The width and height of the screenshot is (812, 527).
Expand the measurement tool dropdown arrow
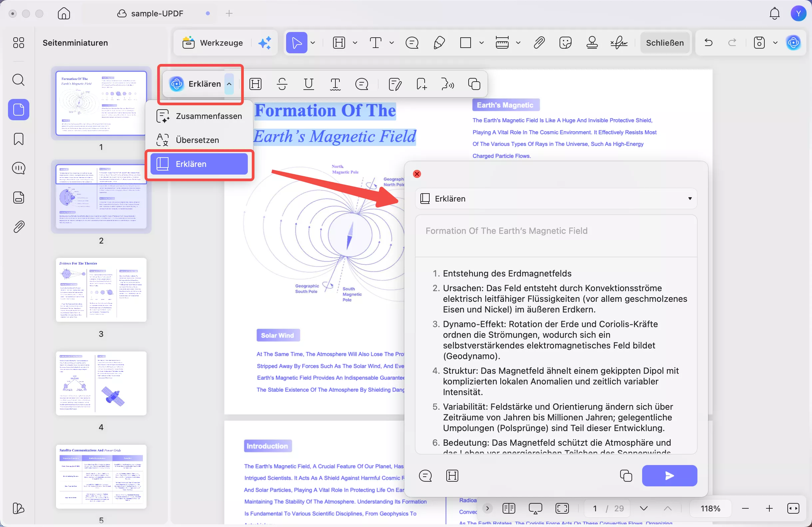pos(518,43)
